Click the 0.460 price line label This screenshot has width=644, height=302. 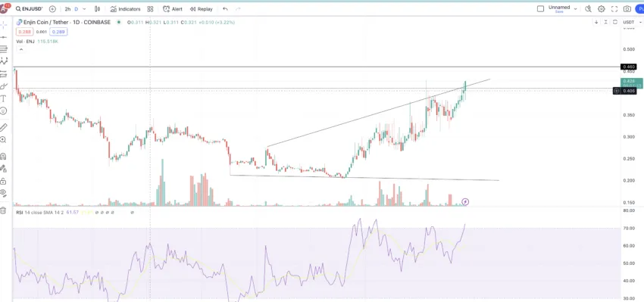click(x=629, y=67)
